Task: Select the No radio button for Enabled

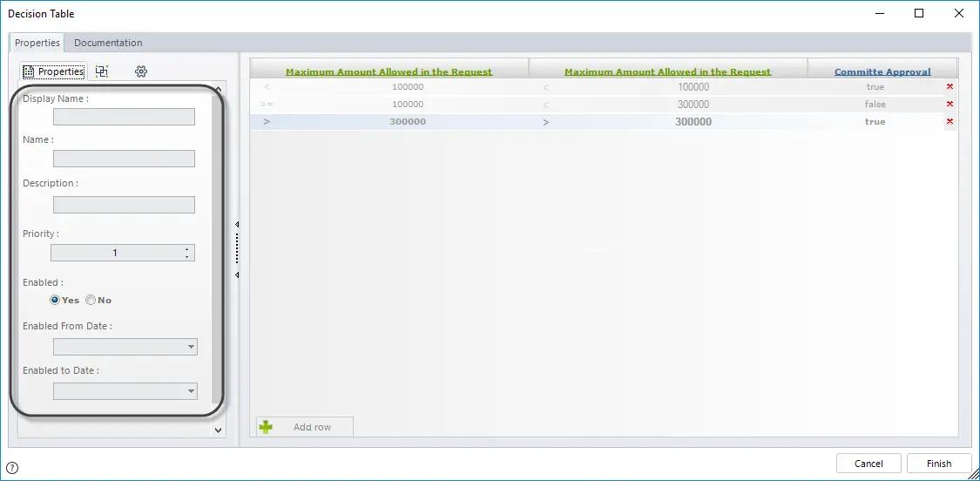Action: (91, 301)
